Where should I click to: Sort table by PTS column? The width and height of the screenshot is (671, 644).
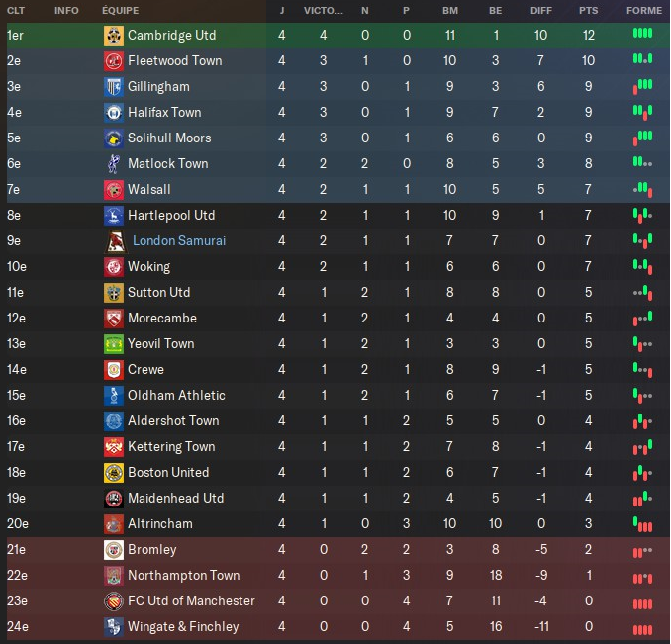pyautogui.click(x=588, y=10)
